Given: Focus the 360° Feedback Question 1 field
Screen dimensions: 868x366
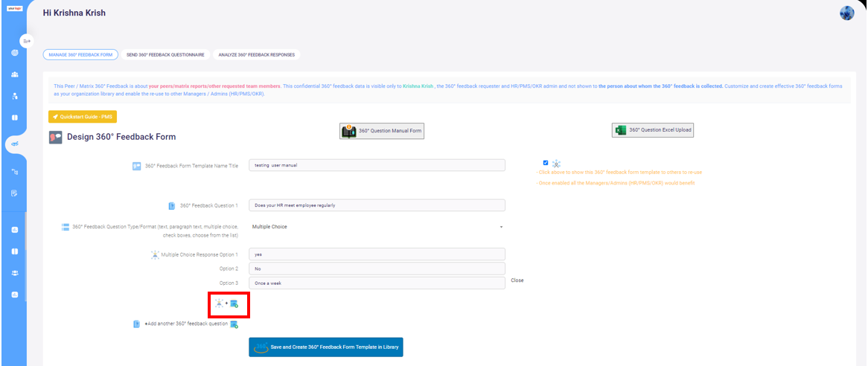Looking at the screenshot, I should (x=377, y=205).
